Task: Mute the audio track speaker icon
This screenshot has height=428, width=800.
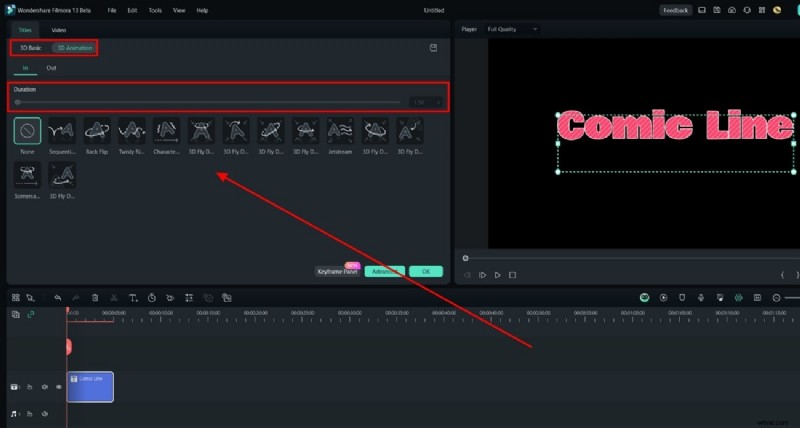Action: 45,413
